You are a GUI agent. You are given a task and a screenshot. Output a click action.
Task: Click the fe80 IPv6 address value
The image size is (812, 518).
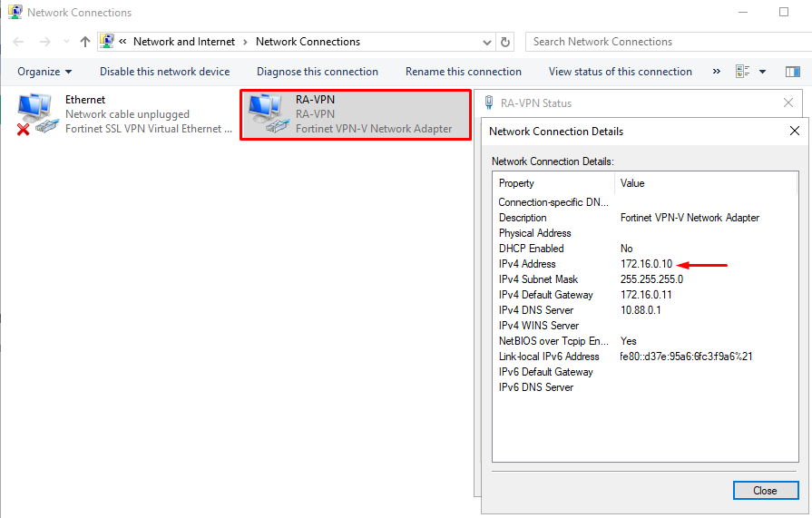tap(686, 357)
